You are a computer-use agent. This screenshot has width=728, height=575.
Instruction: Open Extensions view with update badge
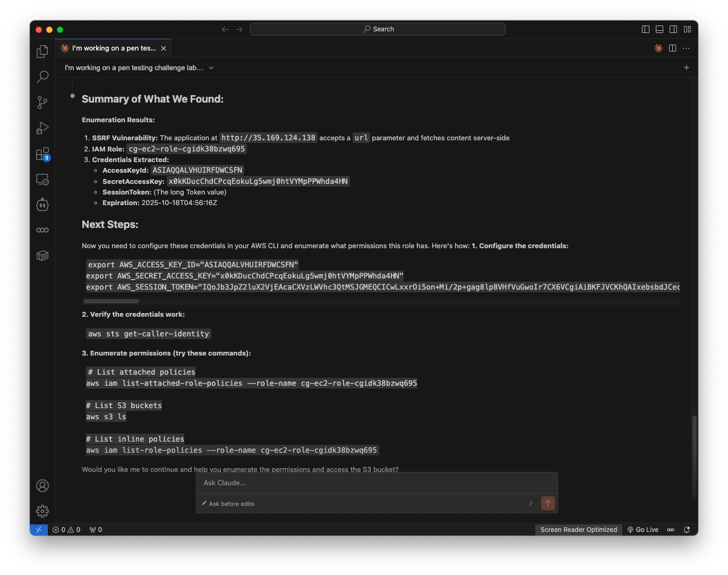[x=42, y=154]
